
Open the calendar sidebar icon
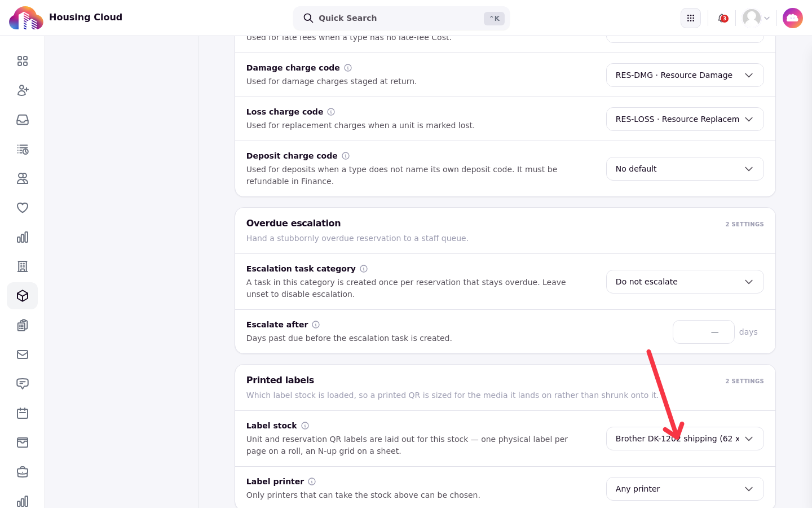(23, 413)
